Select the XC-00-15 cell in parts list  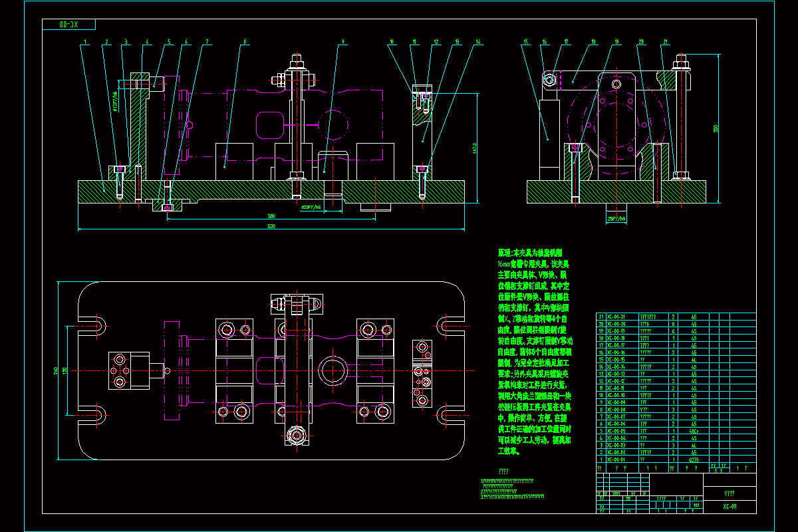[622, 359]
